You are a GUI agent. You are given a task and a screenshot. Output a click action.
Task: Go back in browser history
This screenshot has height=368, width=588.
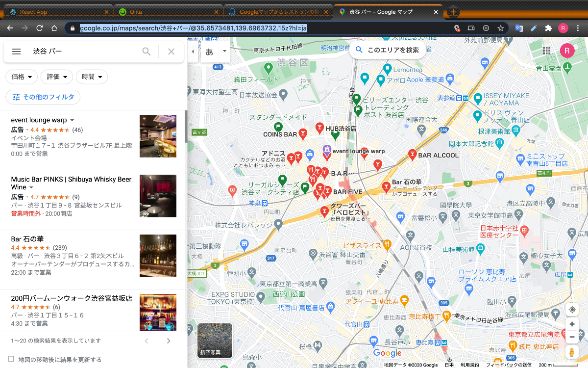pos(10,28)
